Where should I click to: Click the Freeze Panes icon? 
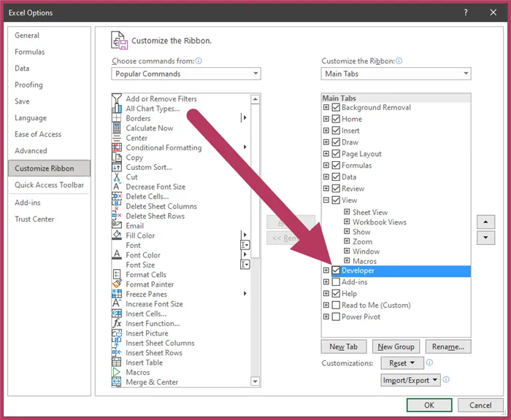[x=117, y=294]
